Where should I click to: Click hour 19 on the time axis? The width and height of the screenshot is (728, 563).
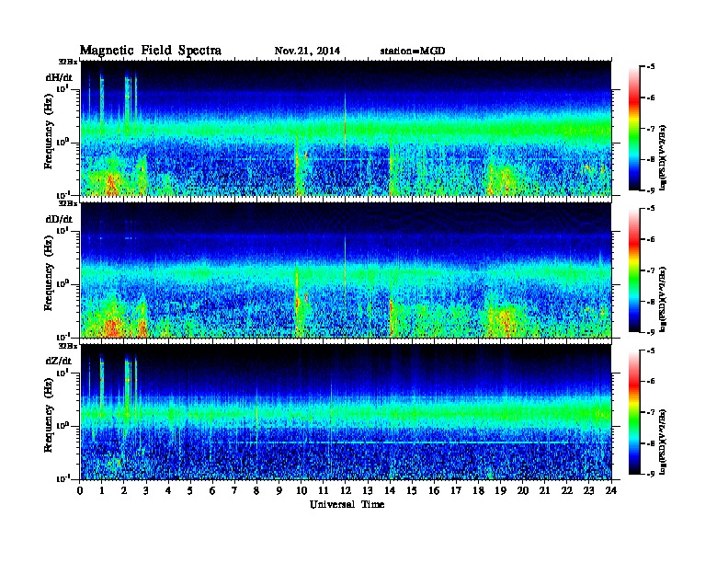coord(500,491)
